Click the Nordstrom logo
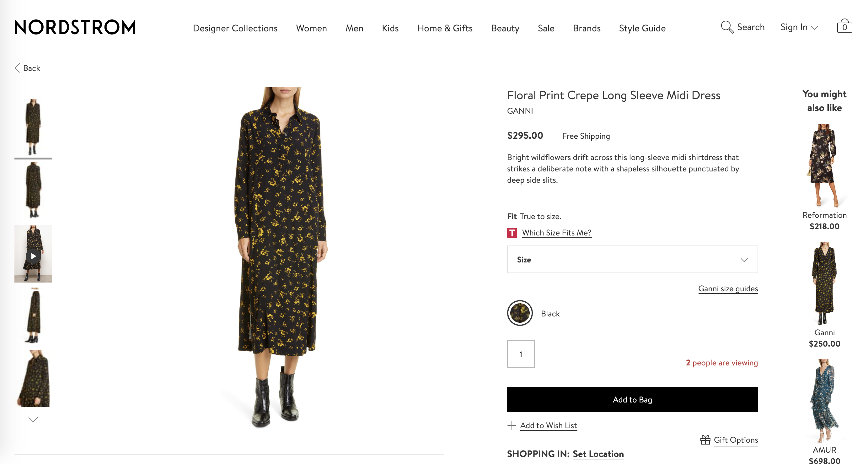This screenshot has width=868, height=464. (x=75, y=27)
